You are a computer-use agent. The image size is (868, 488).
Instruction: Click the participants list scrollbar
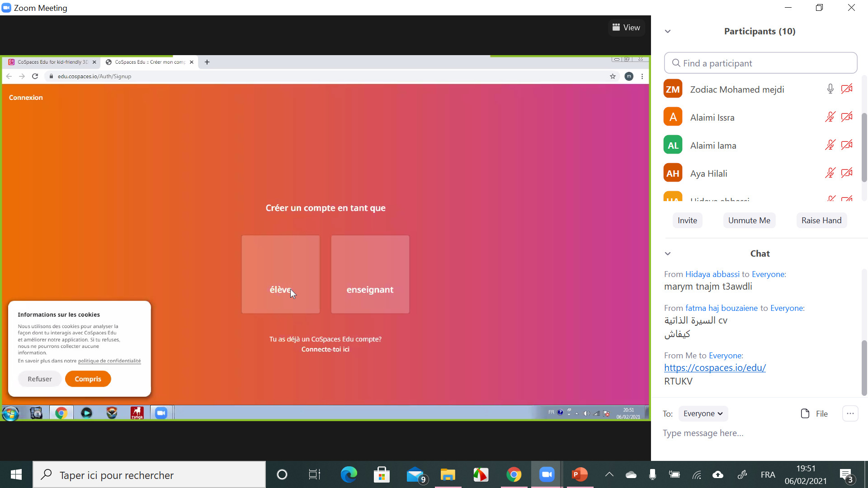point(864,147)
